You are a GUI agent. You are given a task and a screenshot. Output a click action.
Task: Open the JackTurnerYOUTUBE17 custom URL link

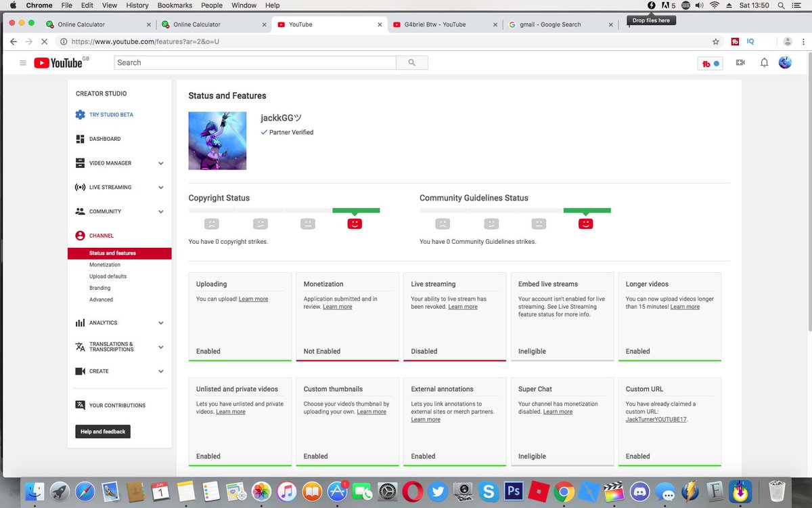pos(656,420)
